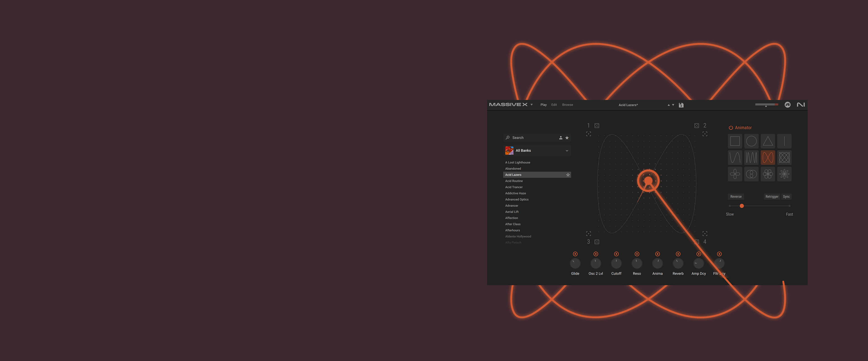
Task: Save the preset with the disk icon
Action: (681, 105)
